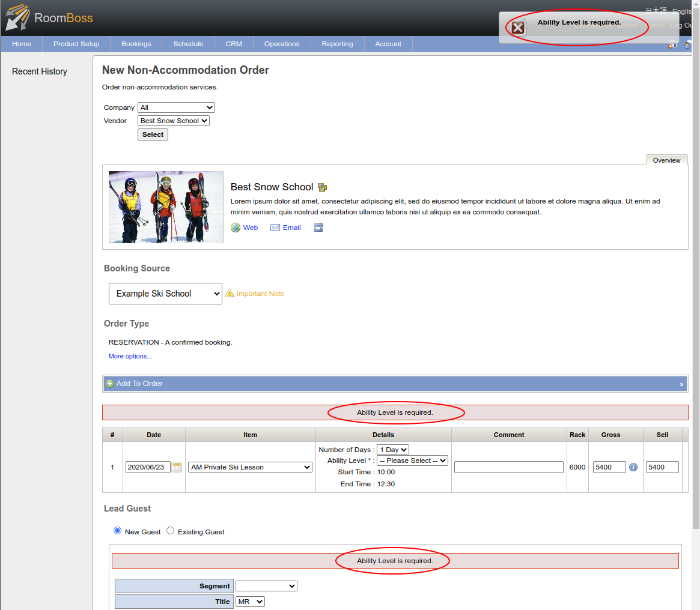Open the Ability Level dropdown
The image size is (700, 610).
(412, 461)
